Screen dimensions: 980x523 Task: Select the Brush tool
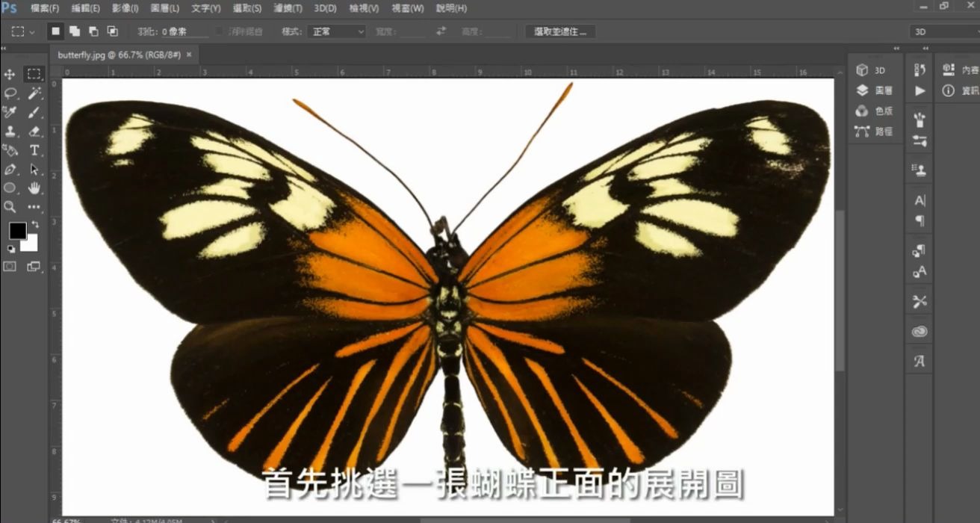[34, 112]
